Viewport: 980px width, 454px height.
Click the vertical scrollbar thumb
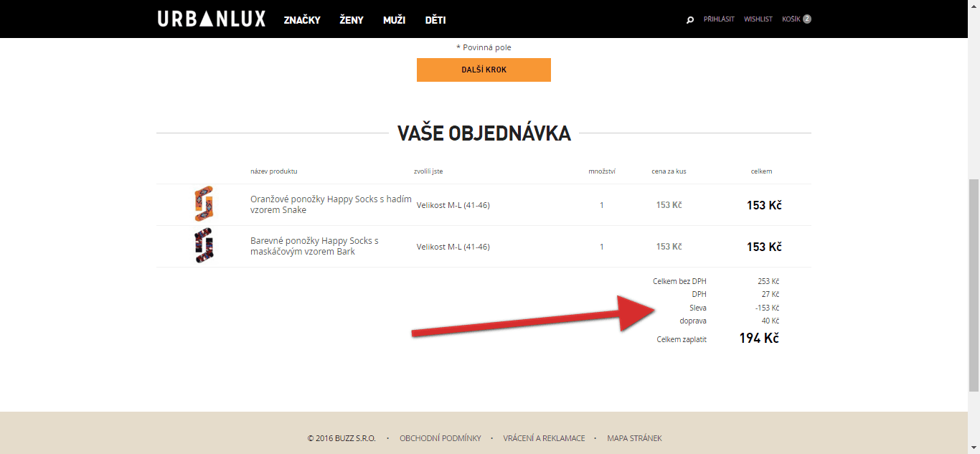tap(974, 285)
